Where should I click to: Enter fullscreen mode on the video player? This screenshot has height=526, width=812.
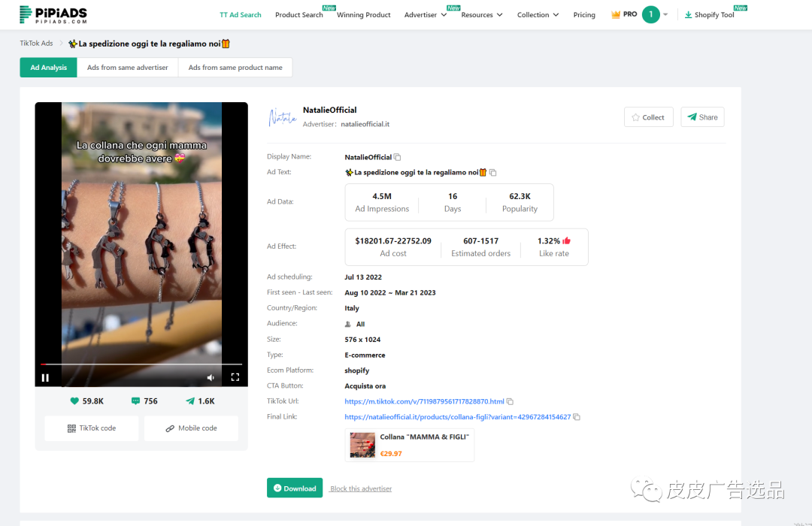coord(235,377)
